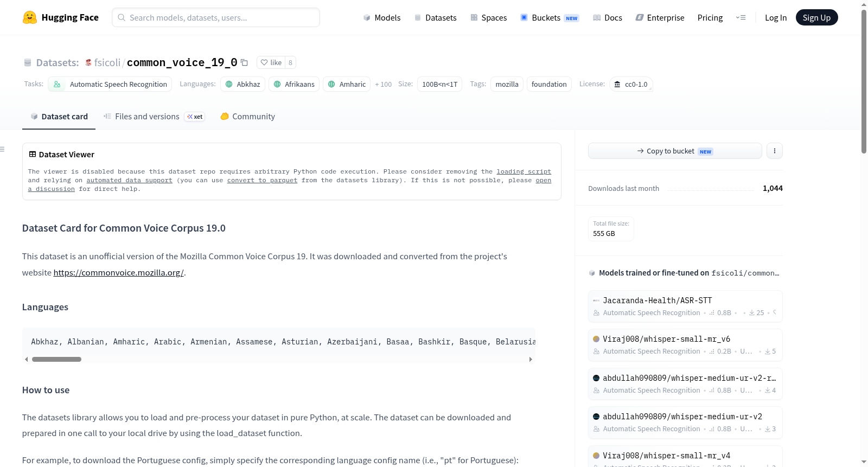This screenshot has width=868, height=467.
Task: Click the 100B<n<1T size tag
Action: pyautogui.click(x=439, y=84)
